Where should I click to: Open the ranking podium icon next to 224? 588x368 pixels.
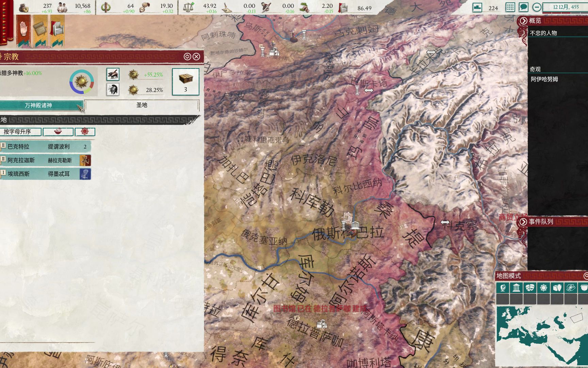click(x=477, y=7)
